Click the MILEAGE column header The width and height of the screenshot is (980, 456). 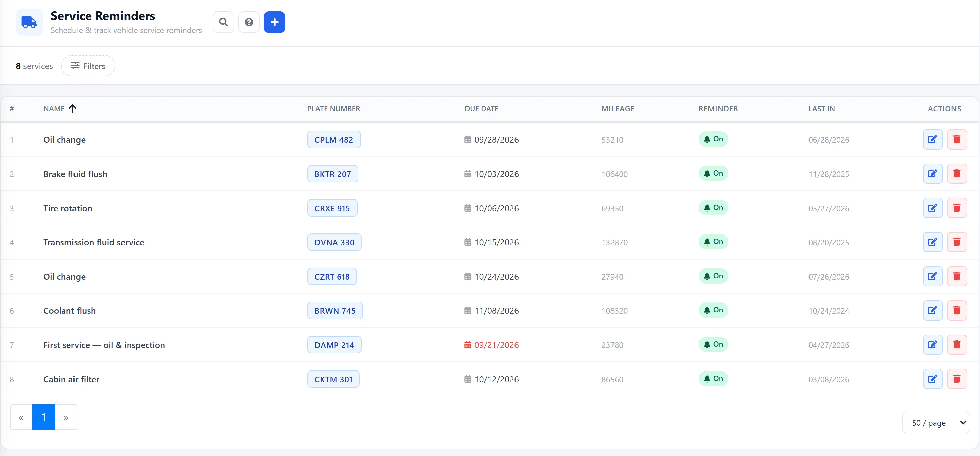(618, 109)
